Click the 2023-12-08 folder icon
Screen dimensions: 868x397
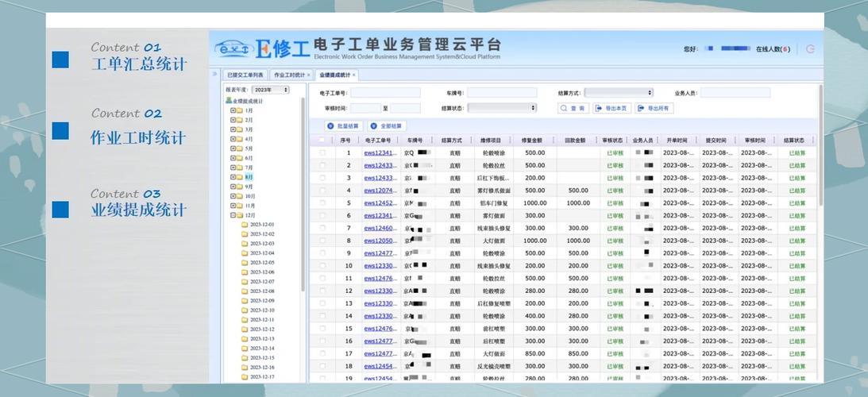coord(245,291)
